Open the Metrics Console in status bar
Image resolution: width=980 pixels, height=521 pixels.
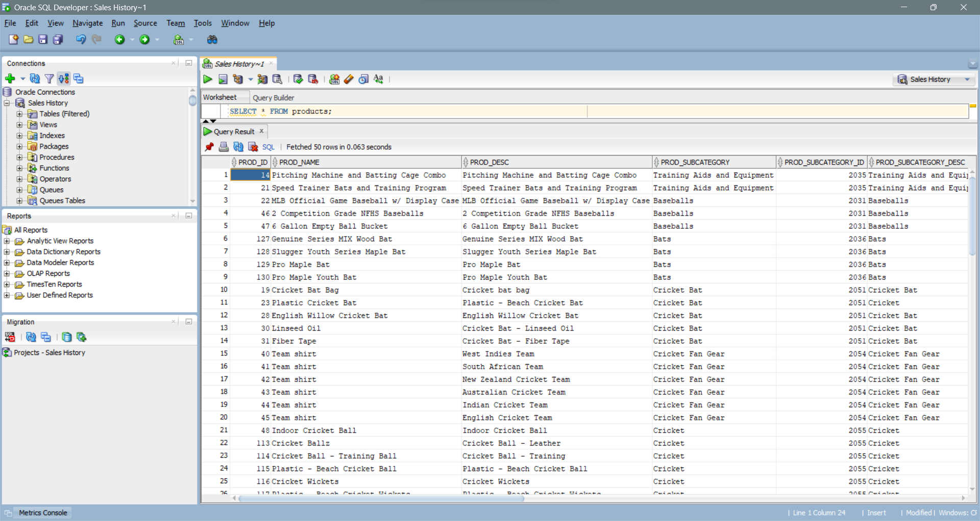coord(43,513)
